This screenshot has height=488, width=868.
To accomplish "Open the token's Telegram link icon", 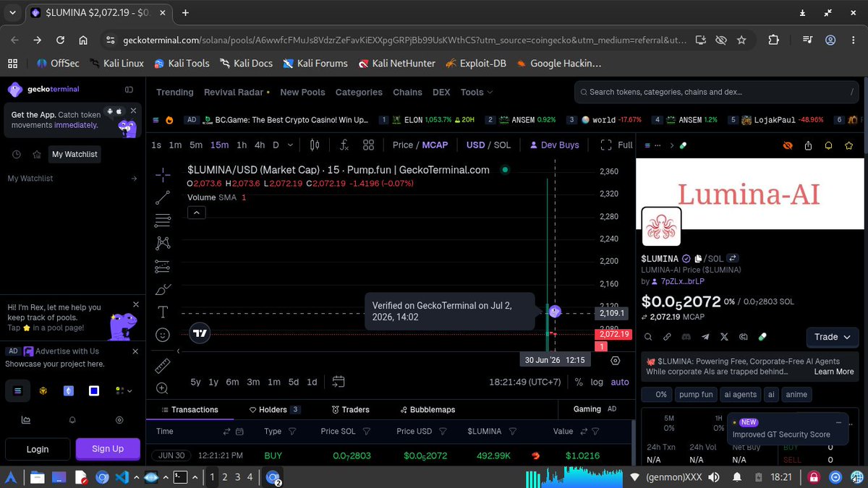I will (x=705, y=337).
